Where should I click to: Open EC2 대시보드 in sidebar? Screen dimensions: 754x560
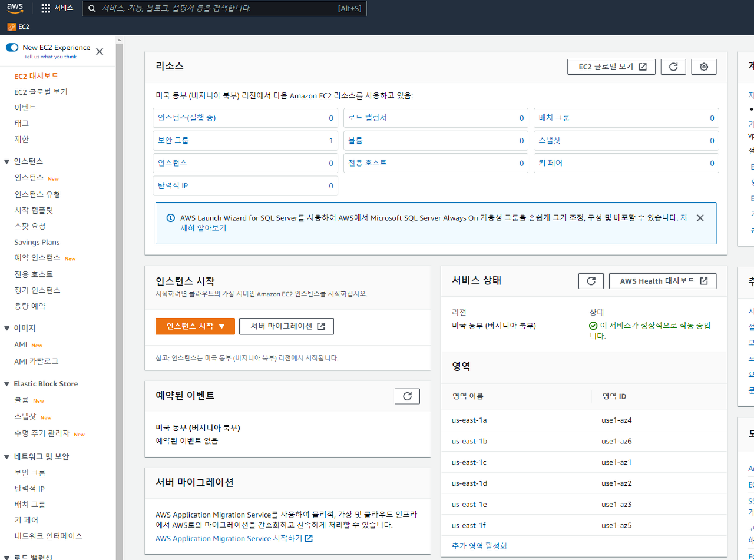tap(36, 76)
